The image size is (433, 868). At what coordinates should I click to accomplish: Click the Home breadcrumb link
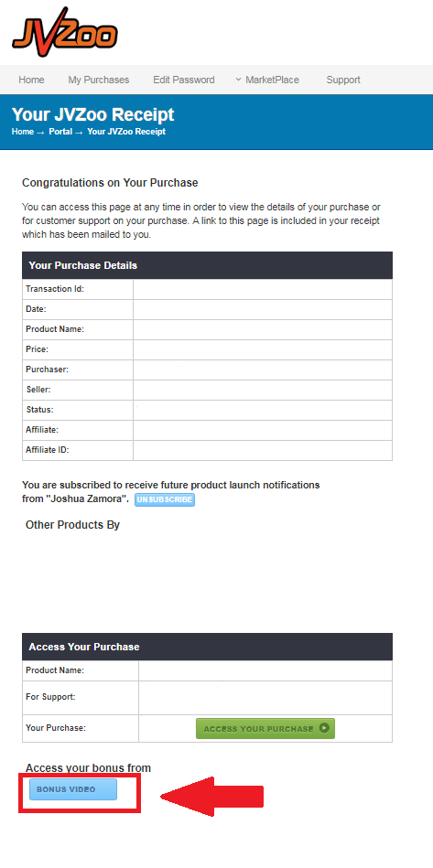(23, 132)
